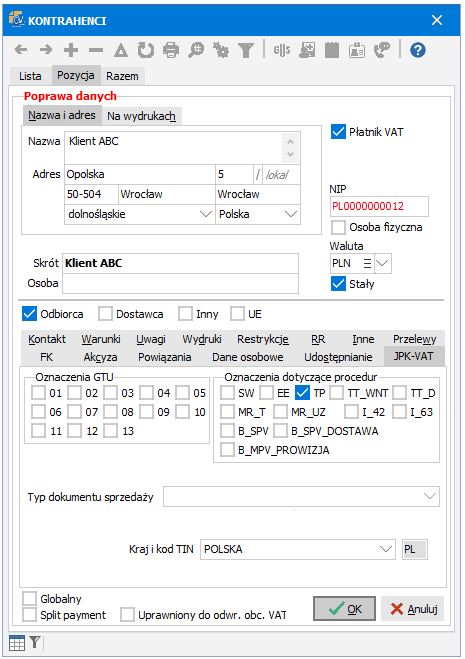Switch to the Lista tab
Image resolution: width=465 pixels, height=659 pixels.
tap(30, 76)
